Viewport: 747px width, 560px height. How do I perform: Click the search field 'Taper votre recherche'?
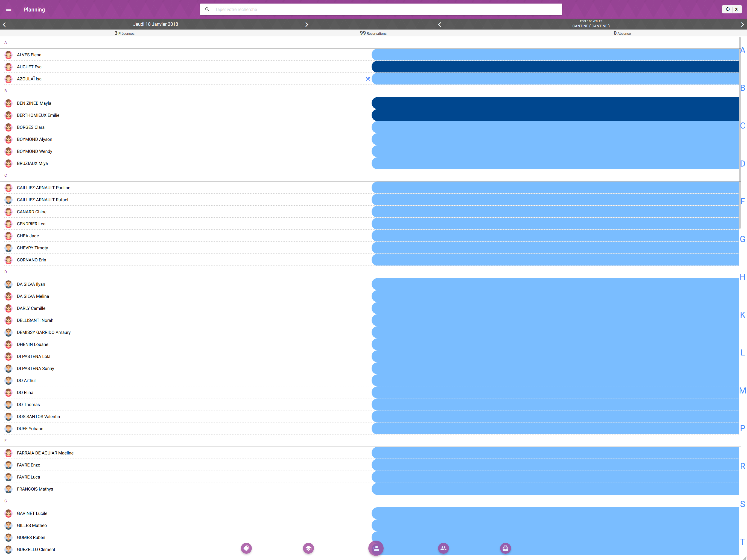tap(381, 10)
